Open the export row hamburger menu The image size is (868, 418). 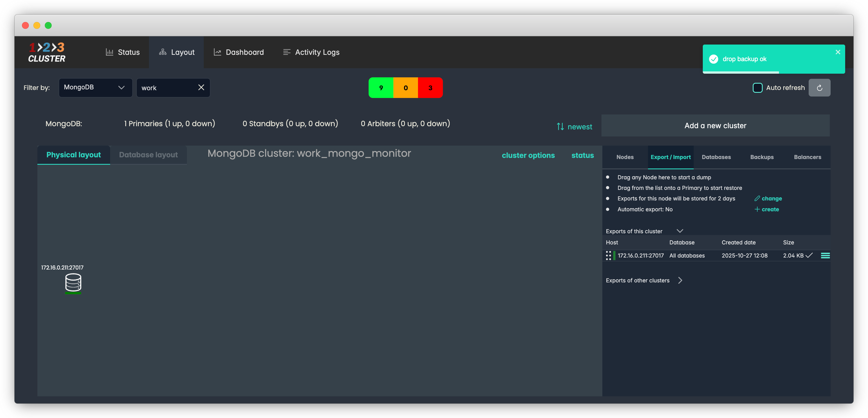click(x=825, y=256)
